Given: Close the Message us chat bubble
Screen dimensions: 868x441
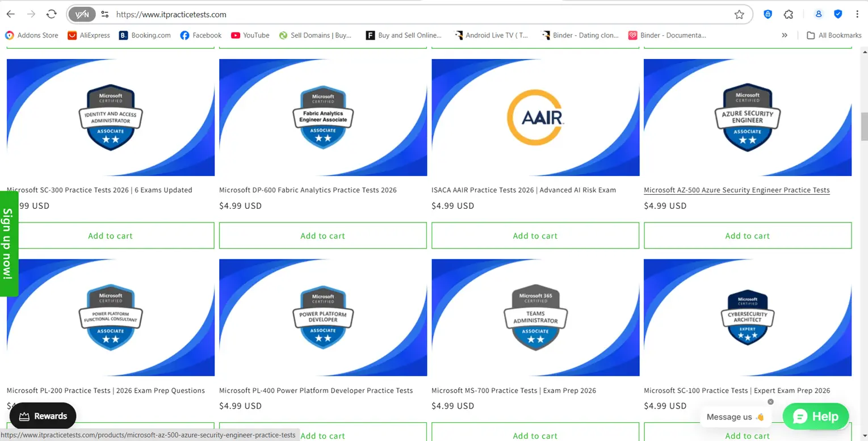Looking at the screenshot, I should 770,402.
